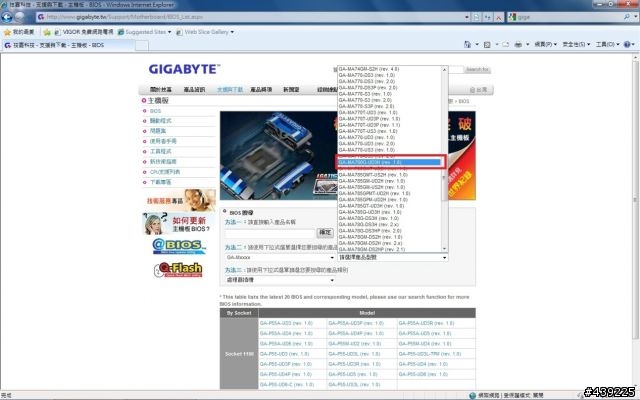Expand the Web Slice Gallery favorites item
This screenshot has width=640, height=400.
pos(205,32)
